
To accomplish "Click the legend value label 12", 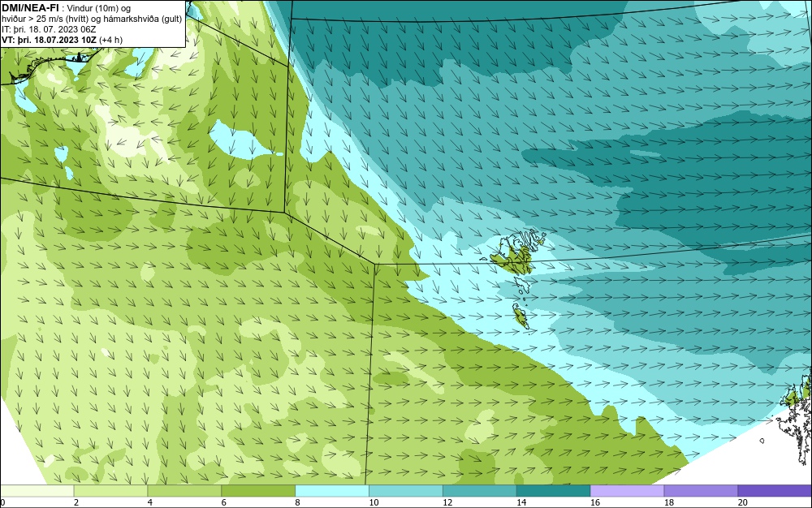I will pyautogui.click(x=447, y=502).
